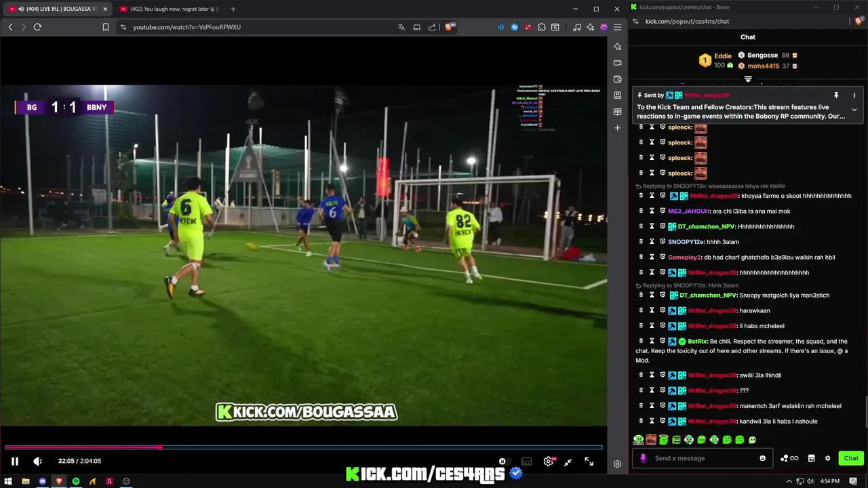868x488 pixels.
Task: Go back in Brave browser
Action: (x=10, y=27)
